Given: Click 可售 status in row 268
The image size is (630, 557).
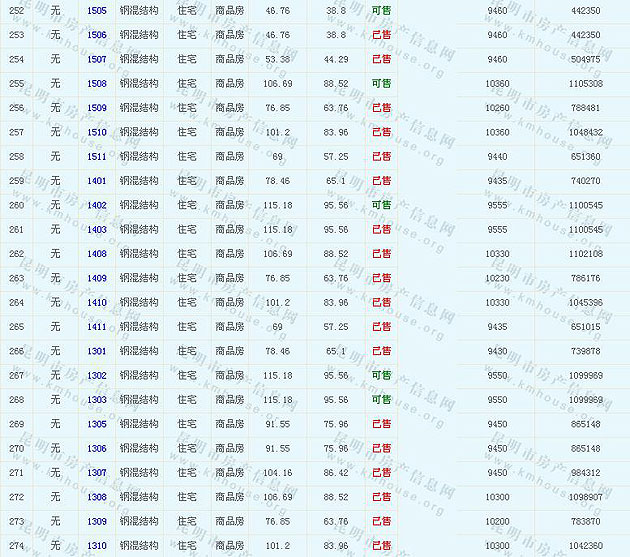Looking at the screenshot, I should (x=381, y=400).
